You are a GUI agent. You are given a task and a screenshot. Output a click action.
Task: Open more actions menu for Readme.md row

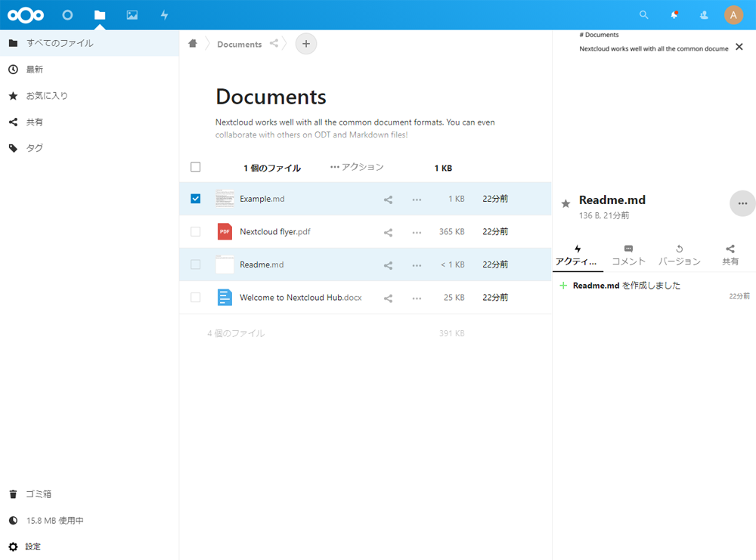pyautogui.click(x=417, y=265)
